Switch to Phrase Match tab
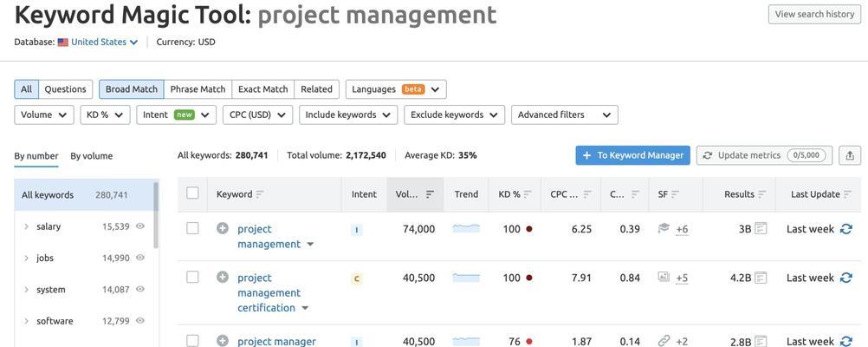 [x=198, y=89]
